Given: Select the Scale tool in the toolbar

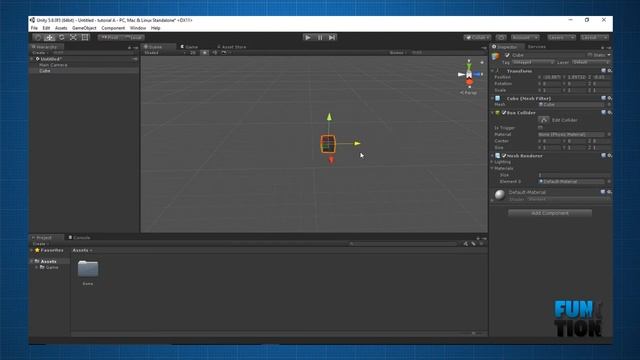Looking at the screenshot, I should [73, 38].
